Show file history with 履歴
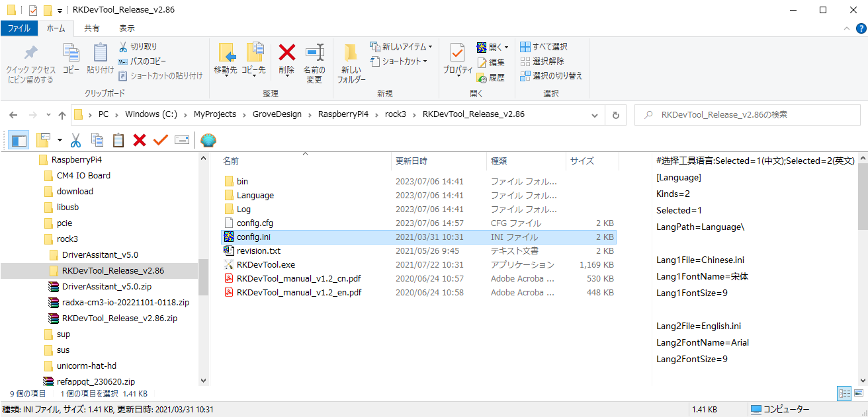Image resolution: width=868 pixels, height=417 pixels. [491, 77]
